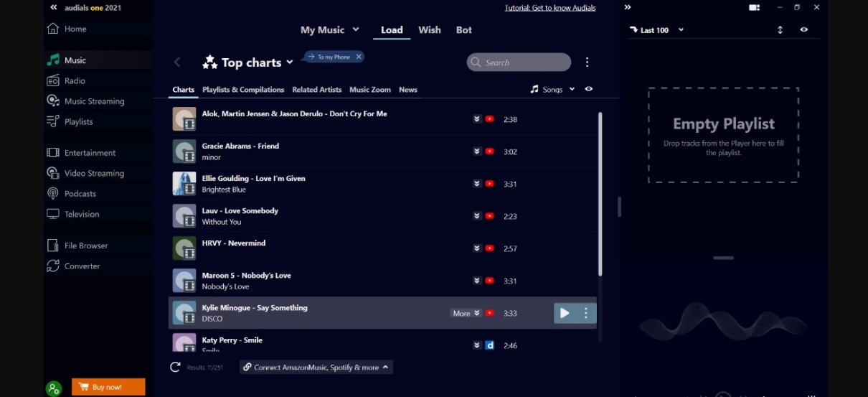The width and height of the screenshot is (868, 397).
Task: Click the green user account icon
Action: coord(54,388)
